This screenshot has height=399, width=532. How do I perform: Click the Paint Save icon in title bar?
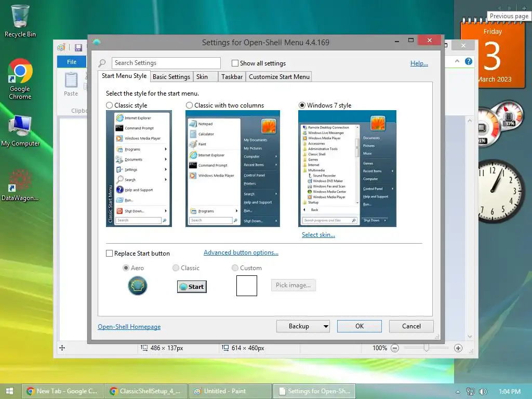pos(78,47)
